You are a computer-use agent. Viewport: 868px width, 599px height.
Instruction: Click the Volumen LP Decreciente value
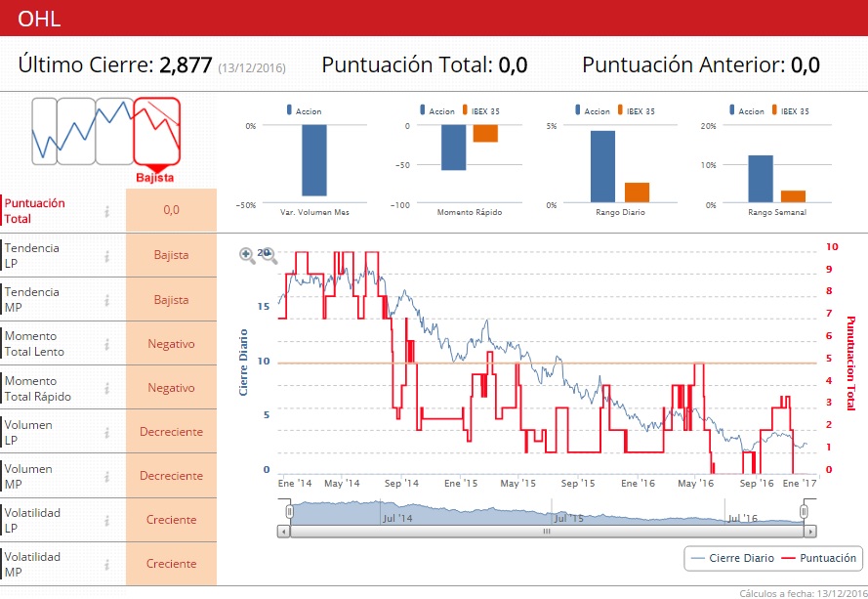point(171,432)
